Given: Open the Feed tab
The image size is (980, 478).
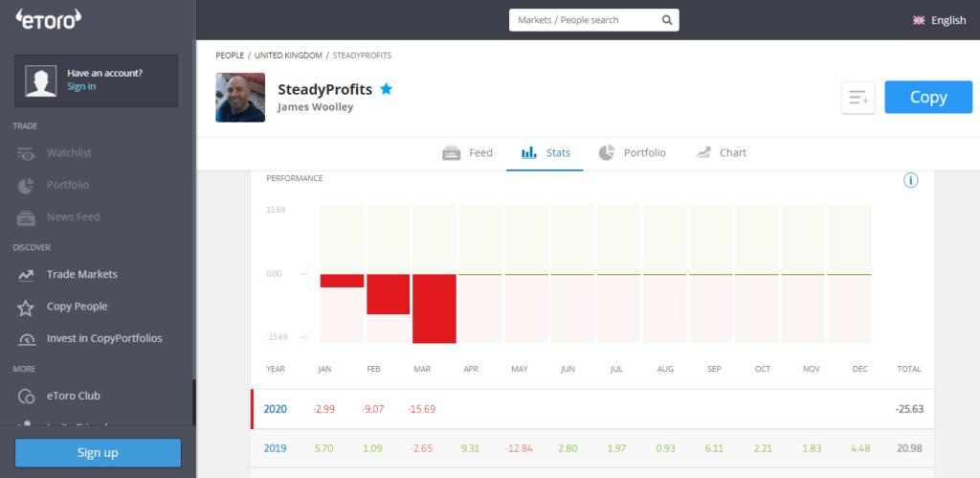Looking at the screenshot, I should tap(467, 152).
